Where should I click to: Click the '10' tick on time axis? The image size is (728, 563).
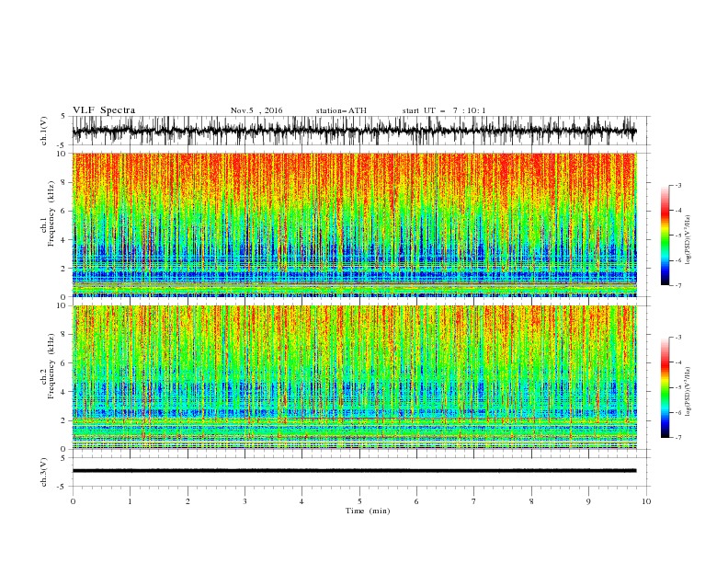(646, 501)
